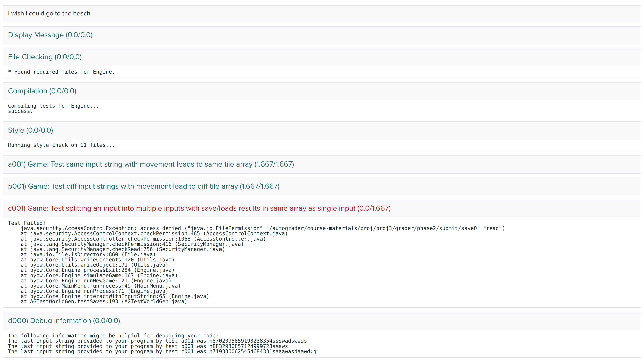Collapse the d000 Debug Information header
This screenshot has height=362, width=644.
[64, 321]
